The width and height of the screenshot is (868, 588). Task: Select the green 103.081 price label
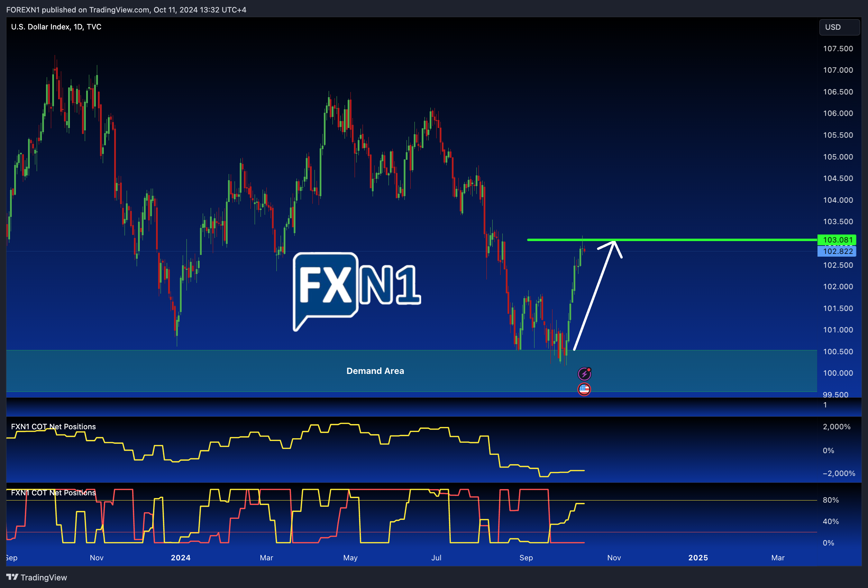point(837,240)
